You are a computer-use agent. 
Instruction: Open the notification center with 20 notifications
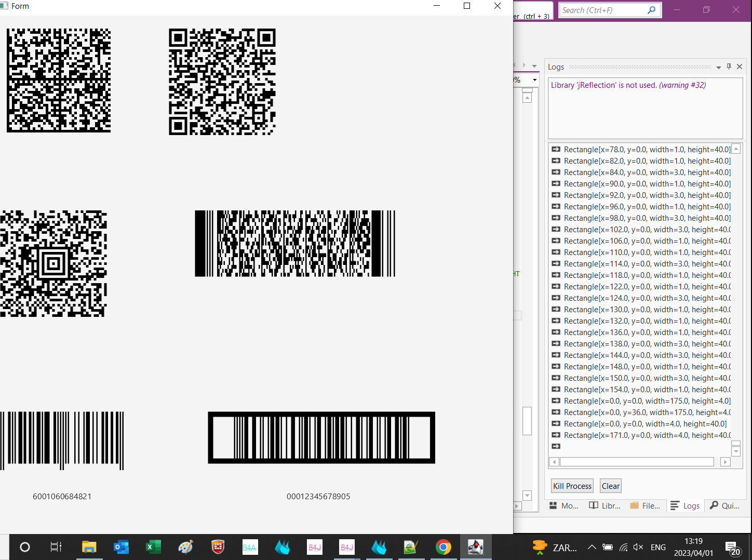point(733,549)
